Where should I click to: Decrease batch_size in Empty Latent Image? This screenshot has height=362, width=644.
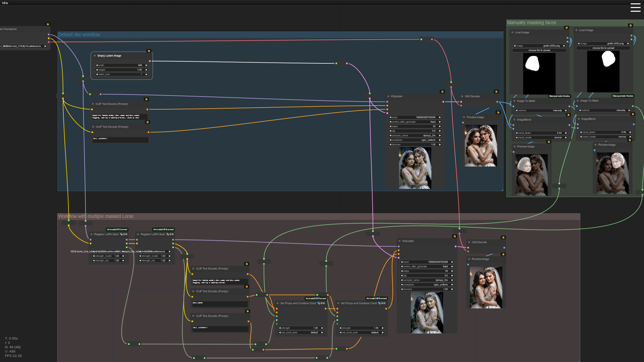click(97, 74)
